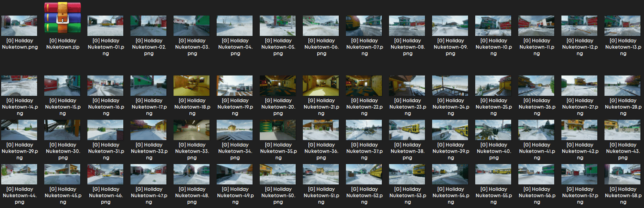Select thumbnail of Holiday Nuketown-13.png
Image resolution: width=644 pixels, height=208 pixels.
point(622,26)
